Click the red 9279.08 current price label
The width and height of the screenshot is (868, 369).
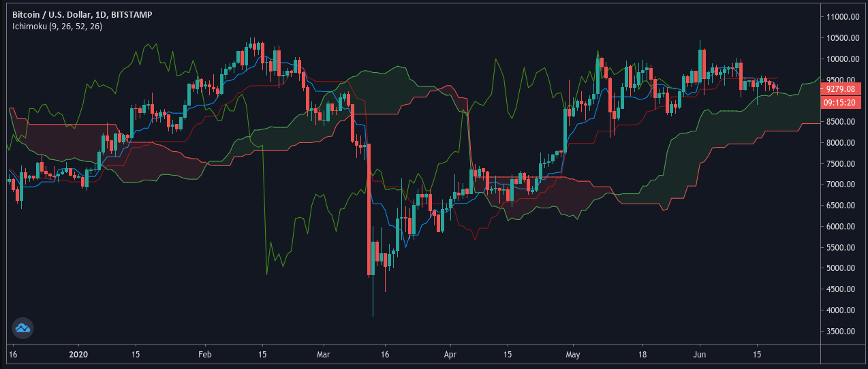pyautogui.click(x=841, y=89)
